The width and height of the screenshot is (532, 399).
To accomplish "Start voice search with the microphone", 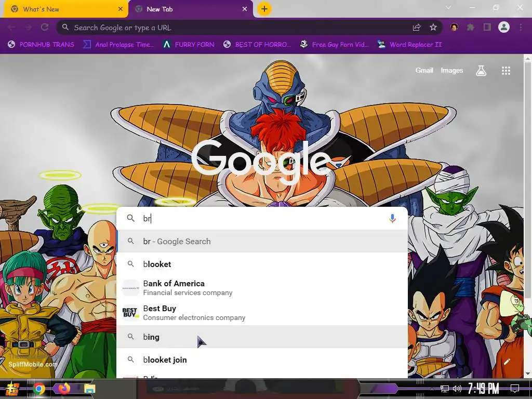I will click(392, 218).
